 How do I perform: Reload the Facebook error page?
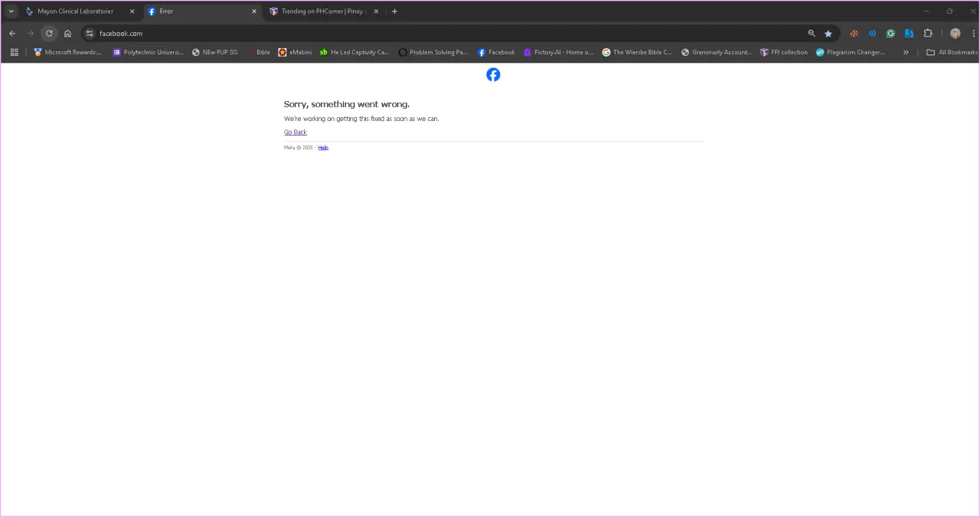pyautogui.click(x=49, y=34)
